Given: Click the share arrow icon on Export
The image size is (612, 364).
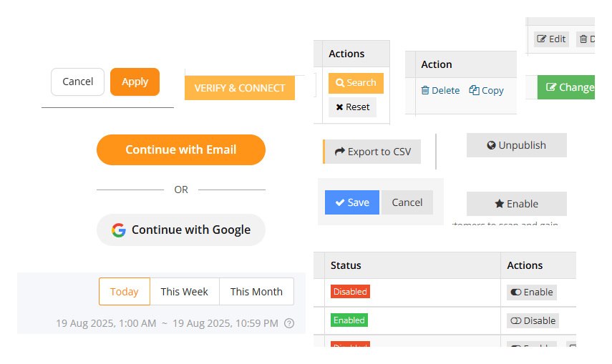Looking at the screenshot, I should [x=339, y=152].
